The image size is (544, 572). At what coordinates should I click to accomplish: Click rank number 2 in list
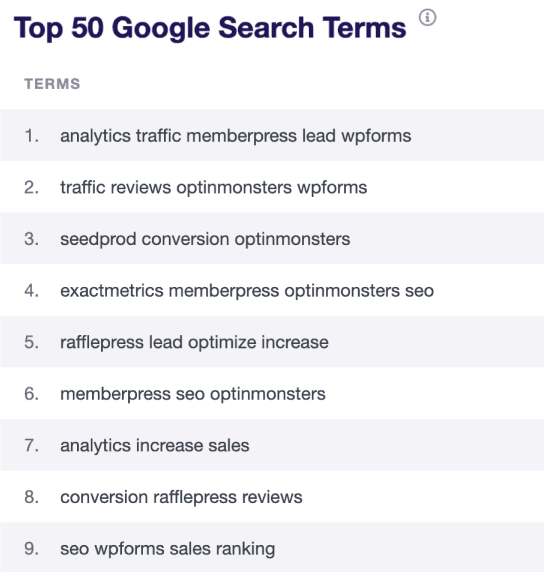coord(31,188)
